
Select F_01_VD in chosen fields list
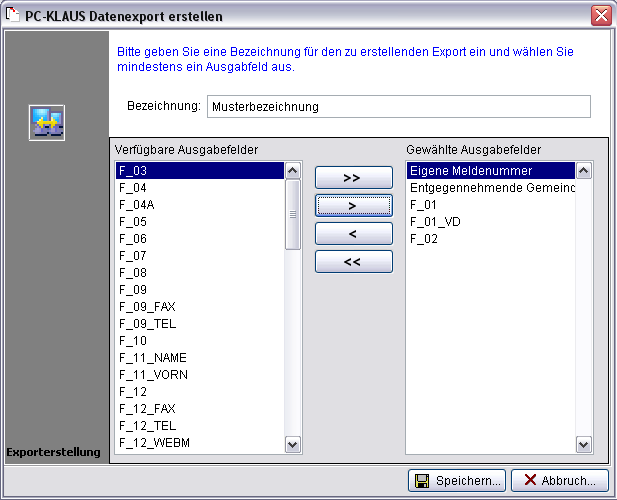(489, 222)
